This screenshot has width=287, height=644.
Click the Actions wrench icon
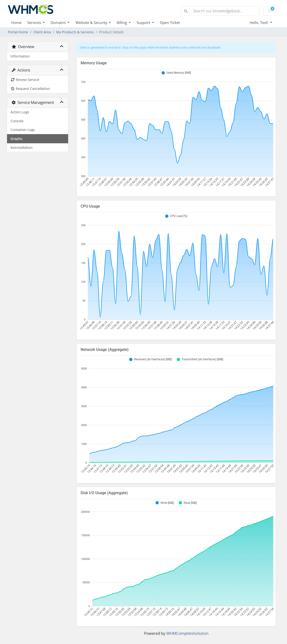click(x=14, y=70)
